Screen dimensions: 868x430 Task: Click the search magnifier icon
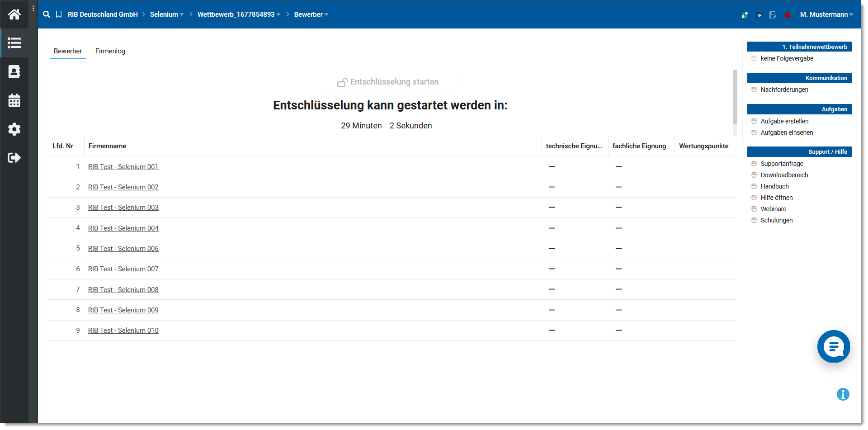[47, 14]
